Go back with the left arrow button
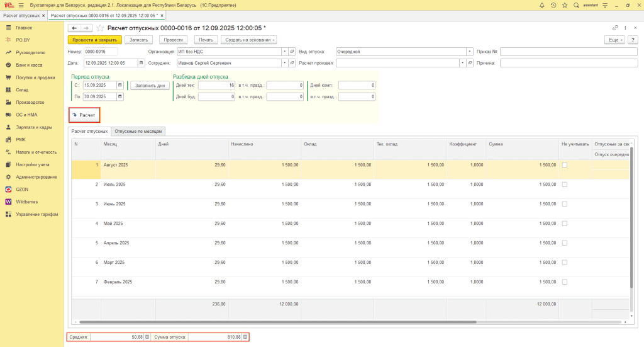Viewport: 644px width, 347px height. 74,28
